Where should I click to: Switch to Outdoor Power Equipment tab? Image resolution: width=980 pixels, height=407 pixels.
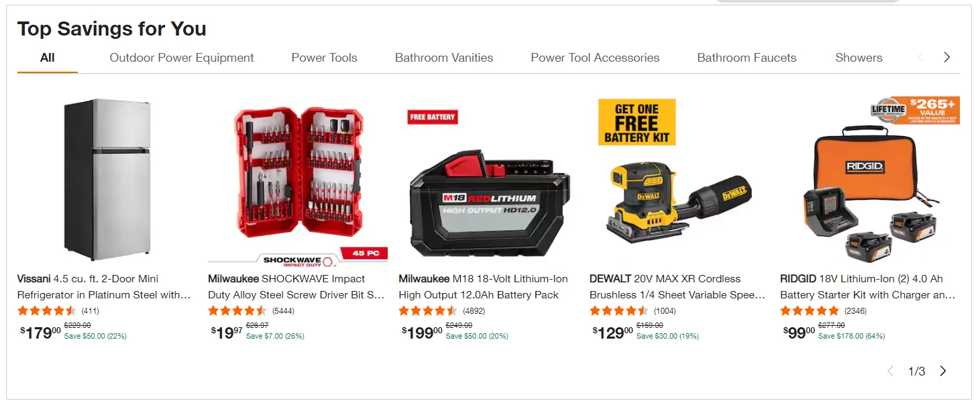(x=182, y=58)
